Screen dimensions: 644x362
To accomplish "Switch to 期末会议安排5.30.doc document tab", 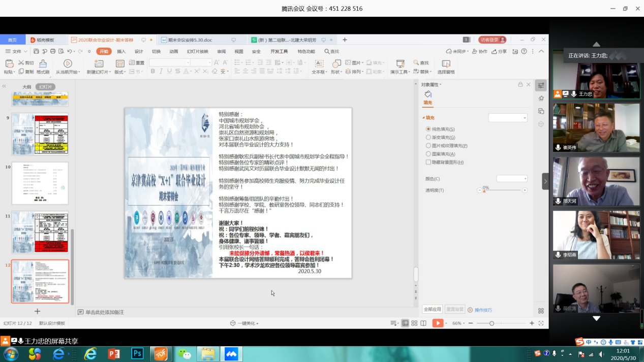I will 190,40.
